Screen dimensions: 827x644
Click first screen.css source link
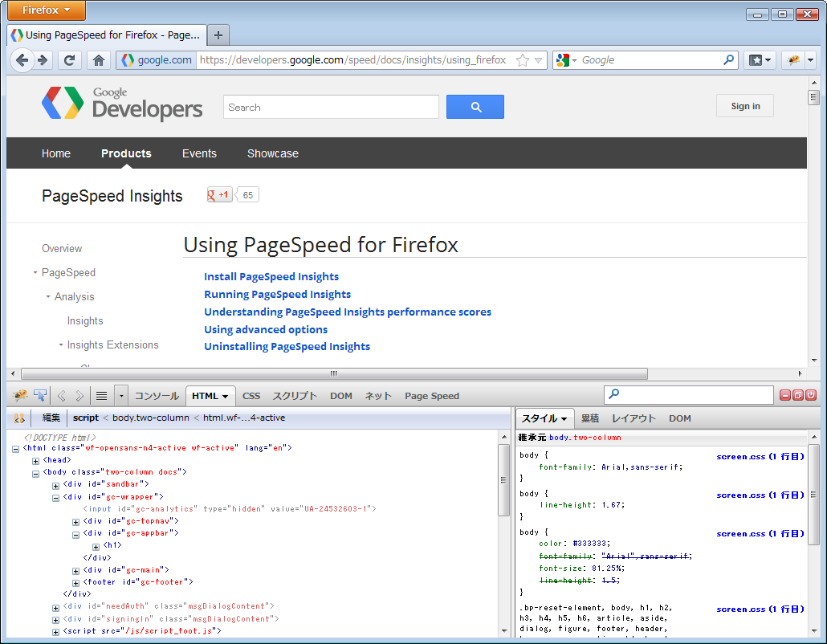click(x=760, y=457)
